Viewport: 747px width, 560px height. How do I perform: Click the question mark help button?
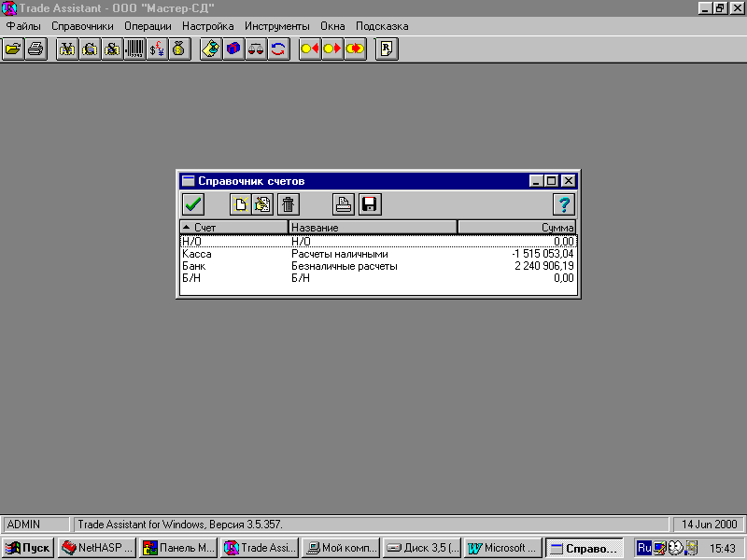pos(564,204)
